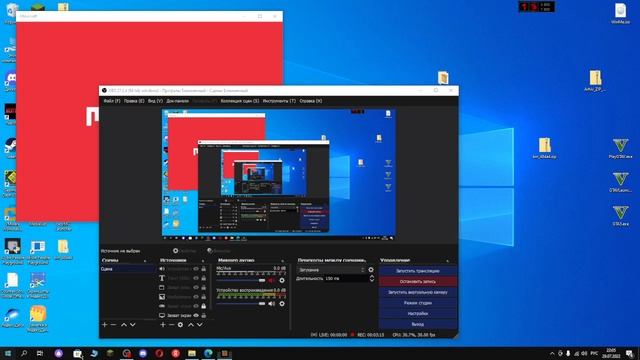Move source down with the Sources panel arrow
The image size is (640, 360).
click(x=200, y=324)
